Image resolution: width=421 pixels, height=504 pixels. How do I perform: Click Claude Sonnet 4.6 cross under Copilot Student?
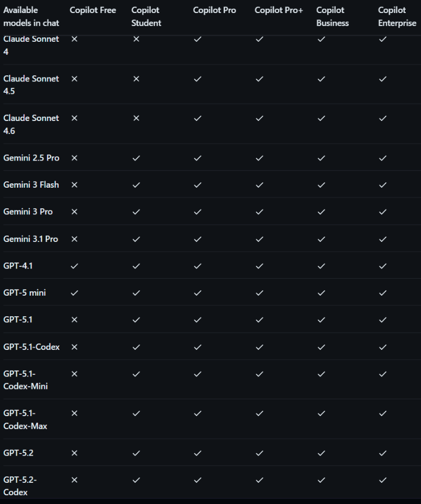point(136,118)
